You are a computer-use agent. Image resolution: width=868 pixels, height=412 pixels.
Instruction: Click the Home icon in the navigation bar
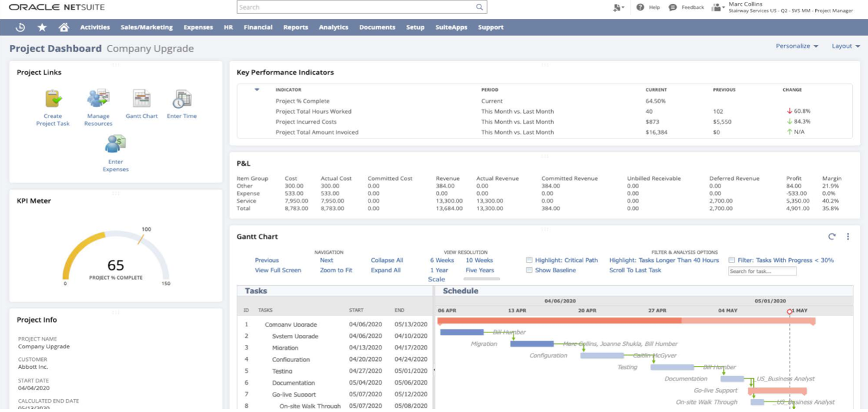pos(65,27)
